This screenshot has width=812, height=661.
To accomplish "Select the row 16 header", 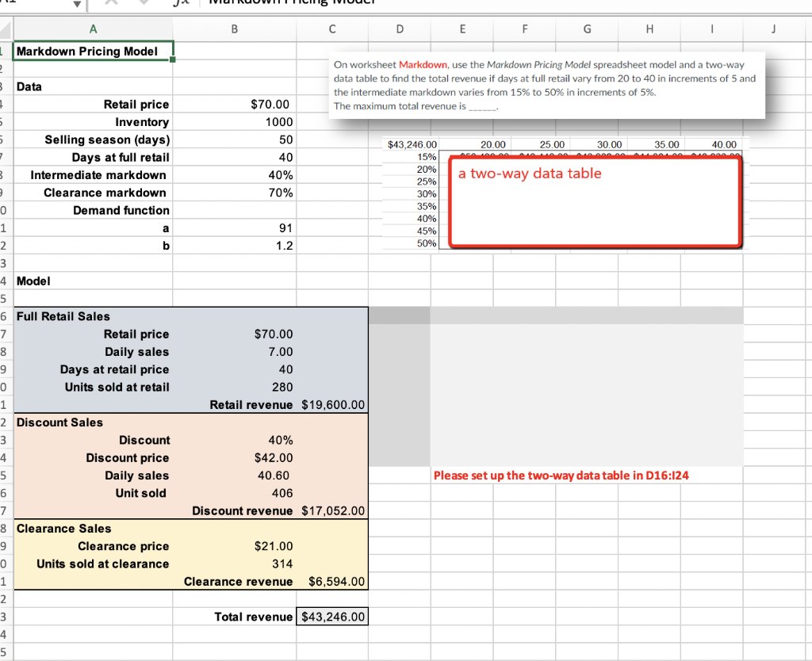I will coord(6,316).
